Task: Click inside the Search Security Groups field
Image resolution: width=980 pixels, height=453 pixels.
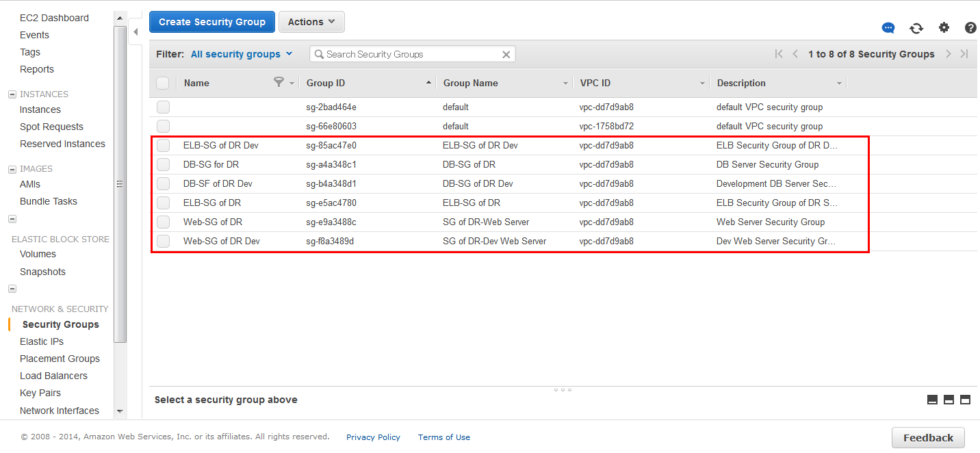Action: tap(404, 53)
